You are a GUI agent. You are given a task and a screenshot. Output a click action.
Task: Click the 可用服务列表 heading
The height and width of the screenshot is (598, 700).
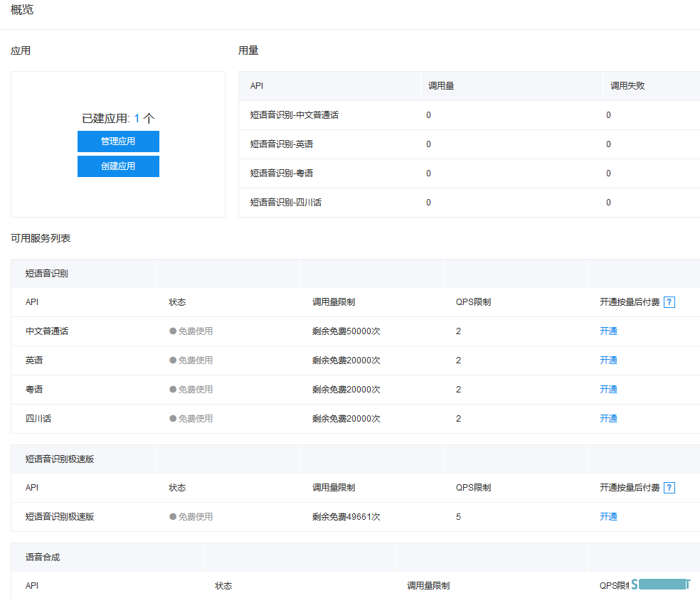point(41,238)
